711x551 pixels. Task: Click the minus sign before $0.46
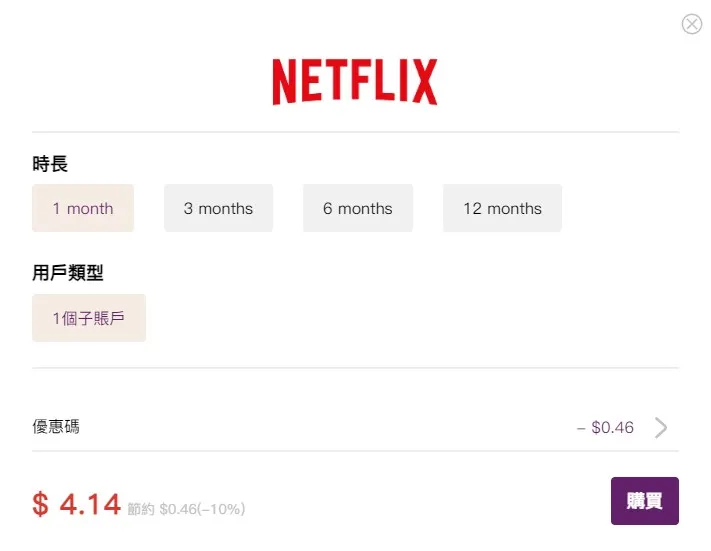tap(581, 428)
